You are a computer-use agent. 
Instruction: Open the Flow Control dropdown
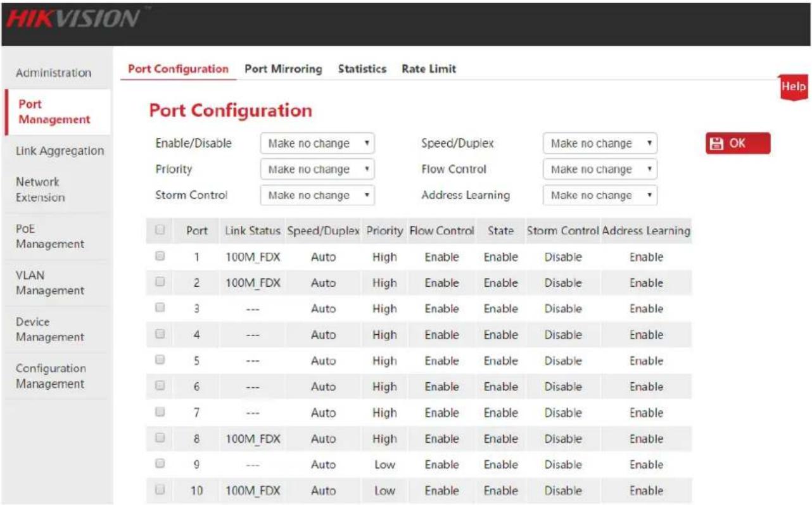point(600,170)
